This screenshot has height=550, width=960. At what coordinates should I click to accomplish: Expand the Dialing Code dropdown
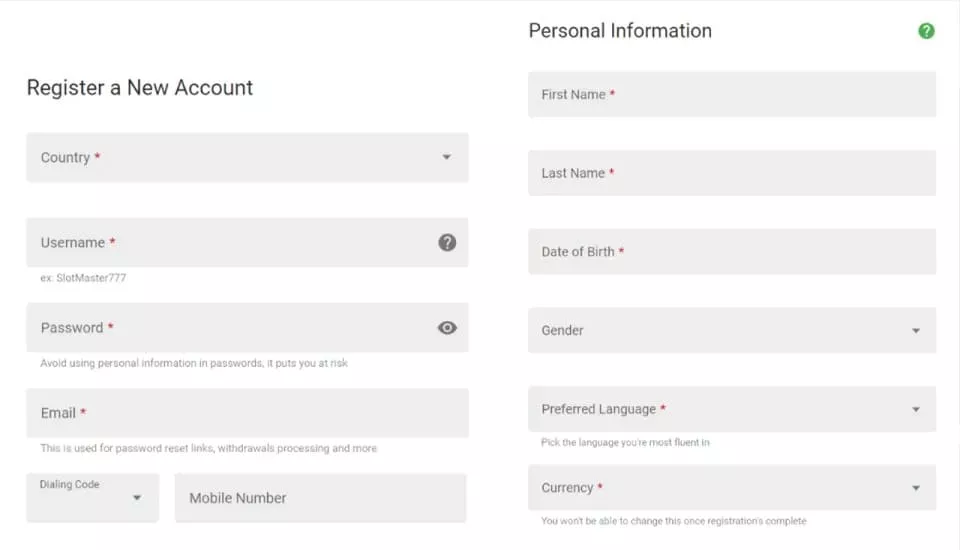(92, 498)
